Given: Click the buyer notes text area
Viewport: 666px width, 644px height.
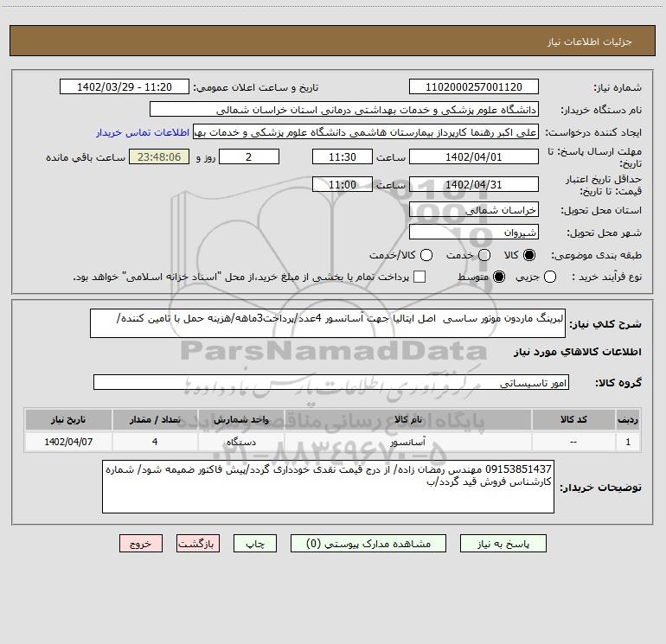Looking at the screenshot, I should pyautogui.click(x=328, y=487).
